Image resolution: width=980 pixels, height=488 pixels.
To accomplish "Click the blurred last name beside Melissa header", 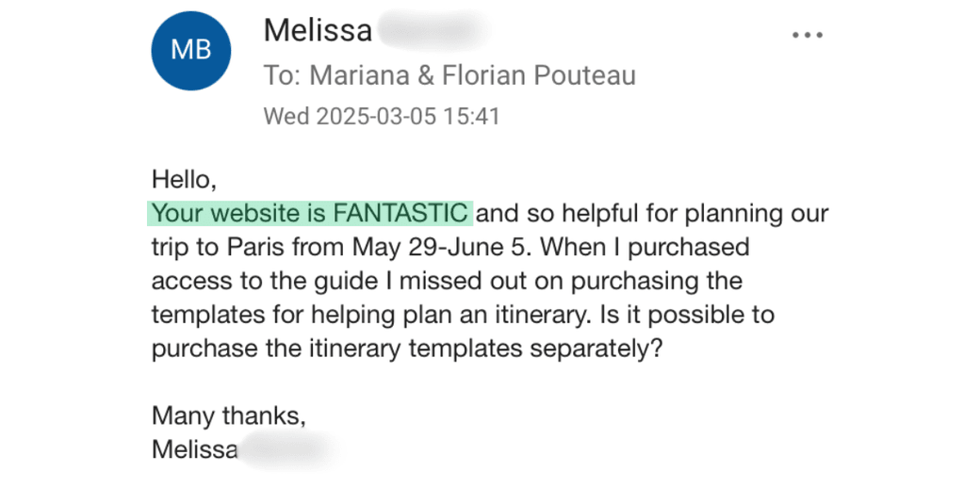I will point(433,32).
